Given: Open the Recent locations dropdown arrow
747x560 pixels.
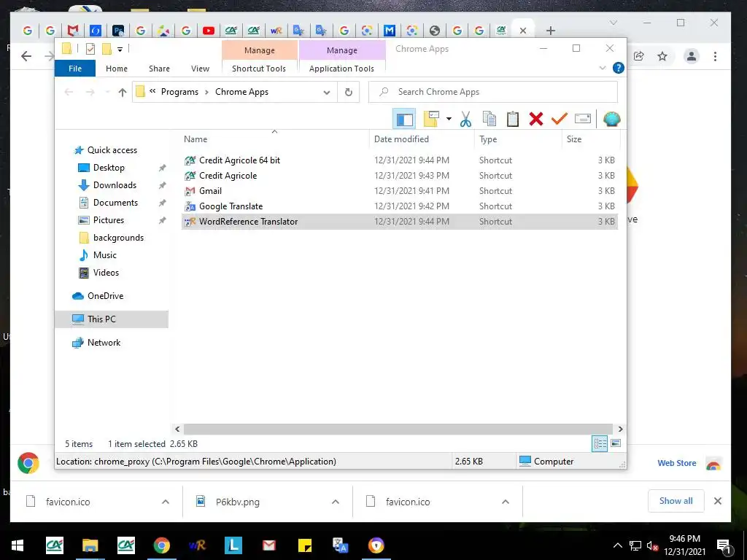Looking at the screenshot, I should (x=107, y=93).
